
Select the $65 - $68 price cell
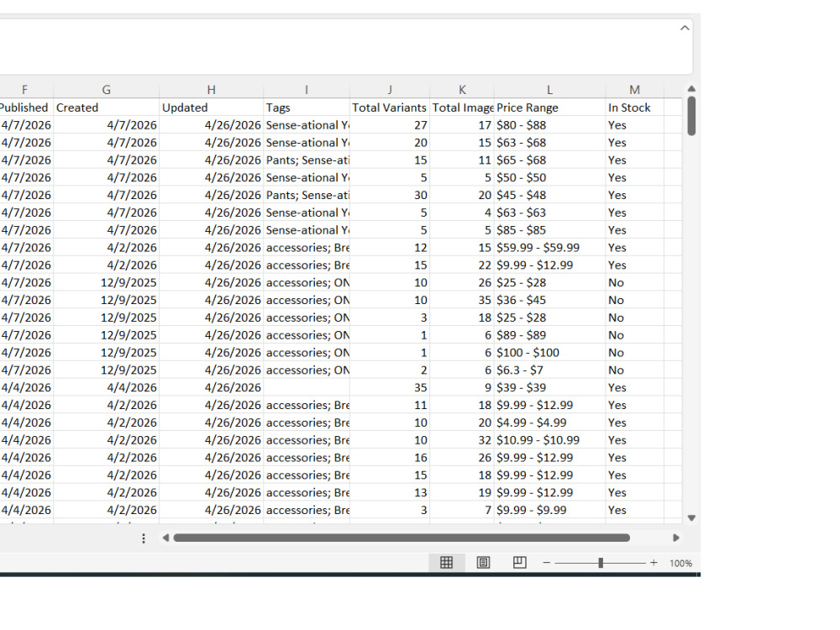[549, 160]
